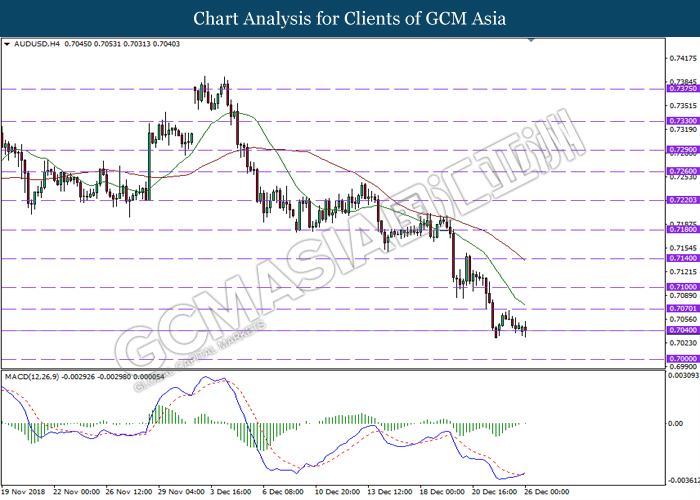Click the 0.70230 price axis value
The image size is (700, 500).
[x=683, y=343]
